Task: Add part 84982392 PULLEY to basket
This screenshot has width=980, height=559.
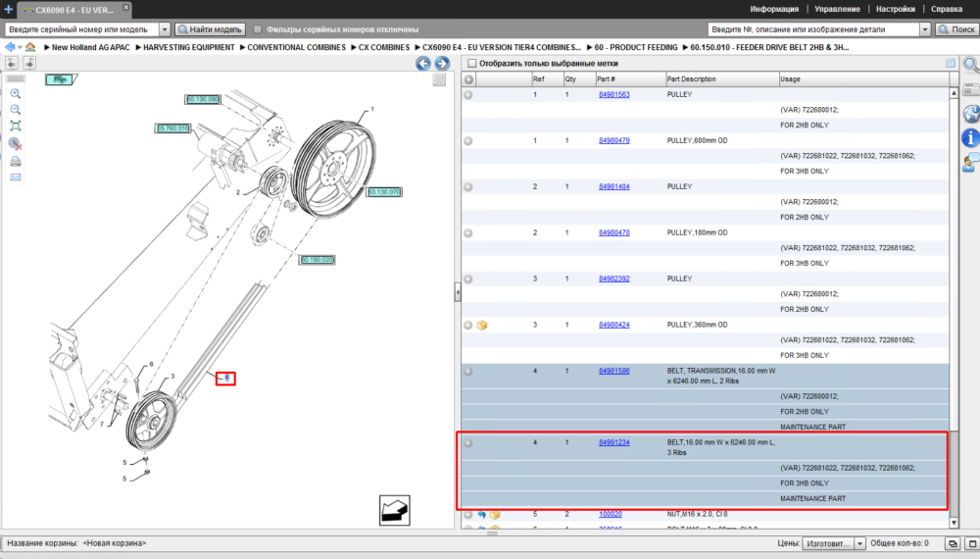Action: [468, 279]
